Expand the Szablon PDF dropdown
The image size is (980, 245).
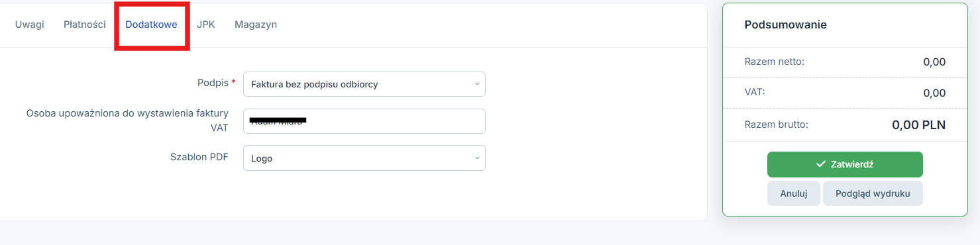tap(364, 158)
